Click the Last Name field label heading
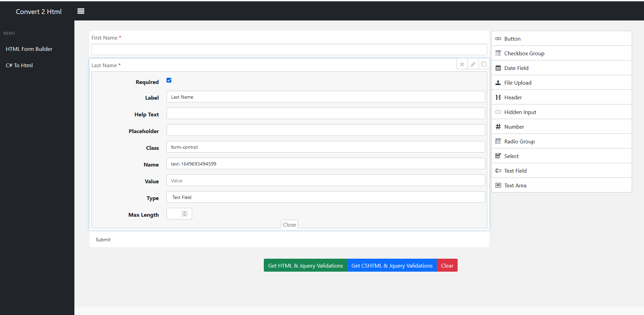This screenshot has width=644, height=315. click(x=104, y=66)
